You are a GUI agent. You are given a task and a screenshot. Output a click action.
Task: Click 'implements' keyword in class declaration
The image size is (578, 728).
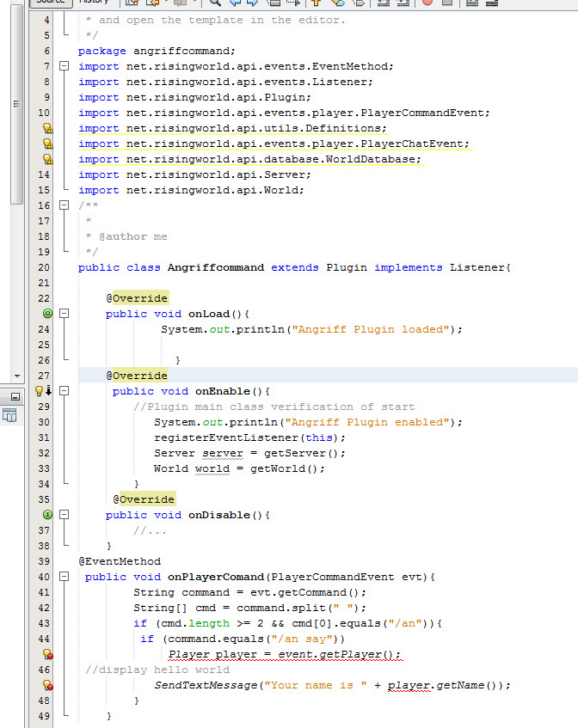[409, 267]
